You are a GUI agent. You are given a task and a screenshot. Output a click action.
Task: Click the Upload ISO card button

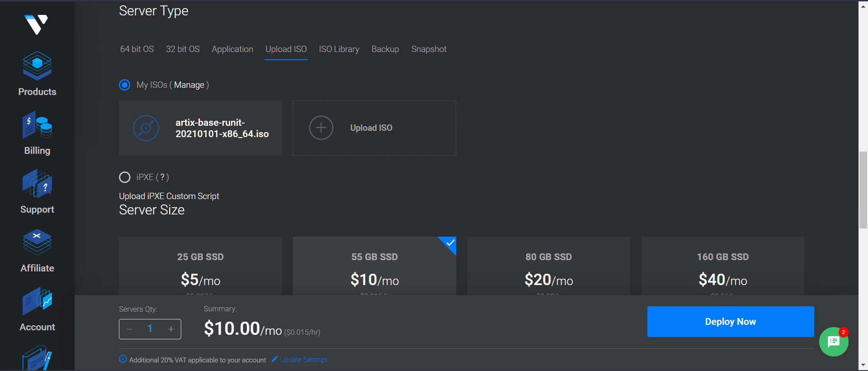pyautogui.click(x=374, y=128)
